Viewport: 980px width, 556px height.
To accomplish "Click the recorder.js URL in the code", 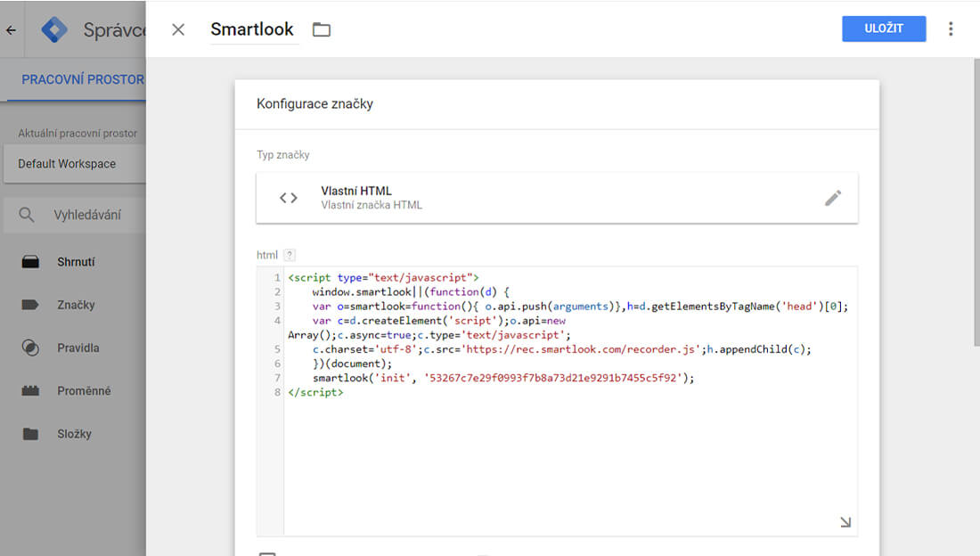I will pyautogui.click(x=581, y=349).
